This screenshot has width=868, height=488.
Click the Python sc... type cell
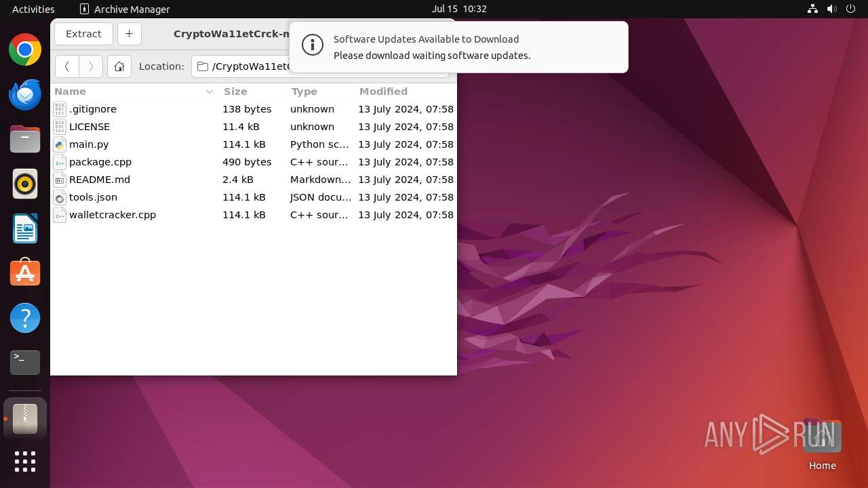coord(319,144)
